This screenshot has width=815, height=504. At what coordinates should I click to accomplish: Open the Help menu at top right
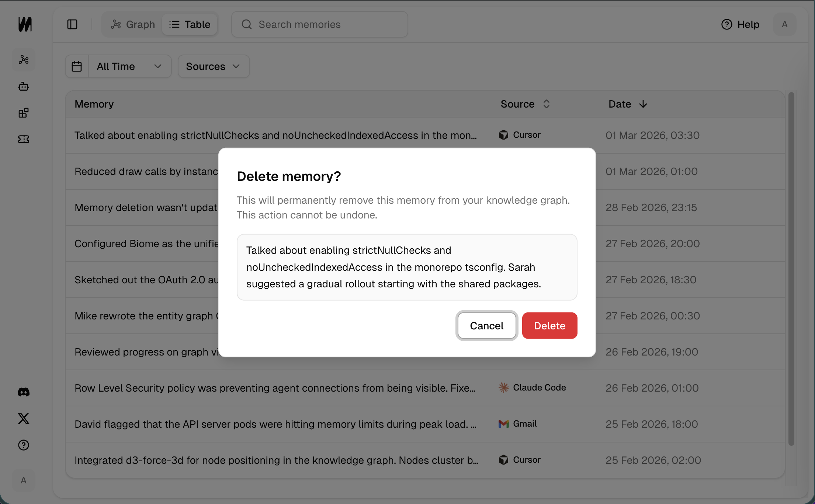740,24
